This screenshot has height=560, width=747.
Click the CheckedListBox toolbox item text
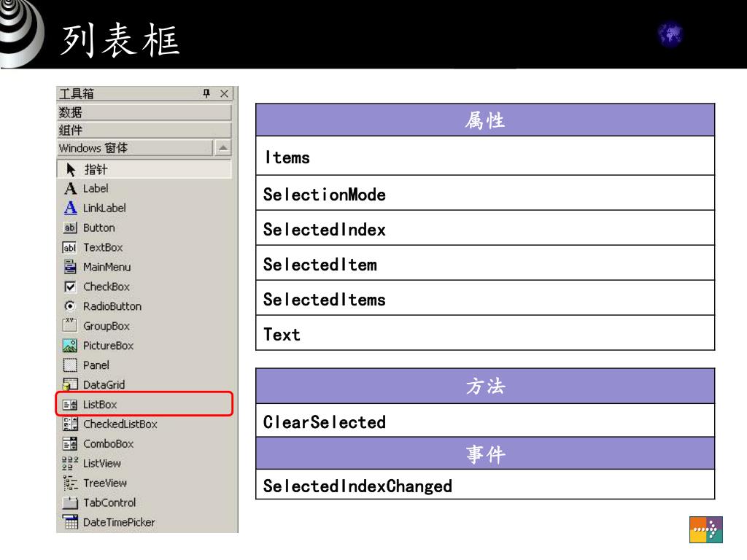(120, 424)
